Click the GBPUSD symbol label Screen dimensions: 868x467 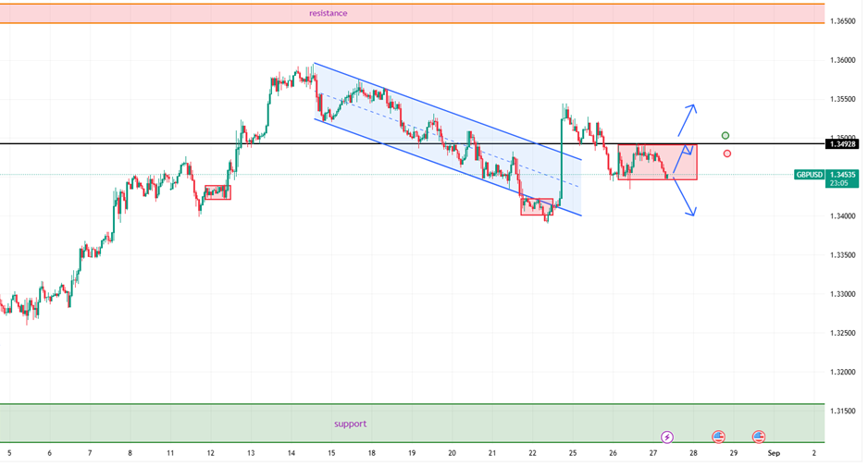point(809,175)
